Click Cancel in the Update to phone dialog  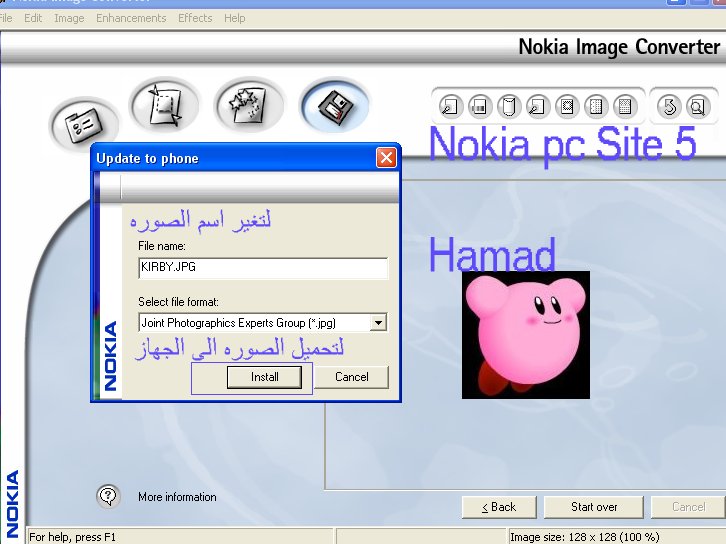(351, 377)
